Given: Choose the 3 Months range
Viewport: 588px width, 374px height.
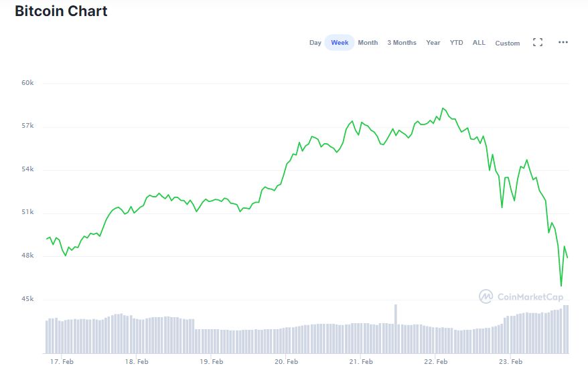Looking at the screenshot, I should pyautogui.click(x=401, y=43).
